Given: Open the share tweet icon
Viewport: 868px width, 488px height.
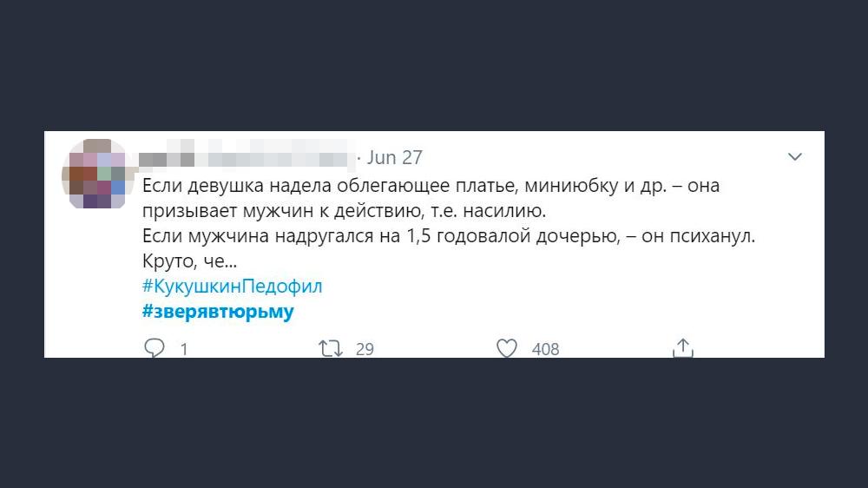Looking at the screenshot, I should pos(683,348).
